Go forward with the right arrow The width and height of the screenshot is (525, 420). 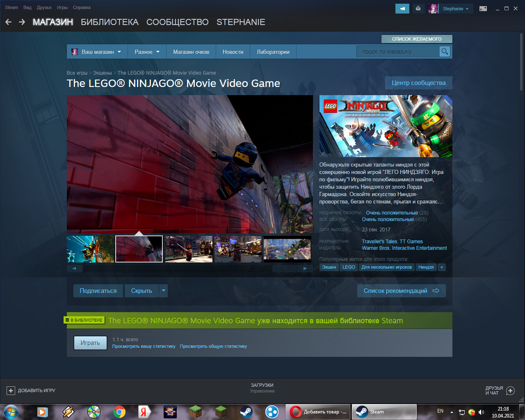point(22,22)
